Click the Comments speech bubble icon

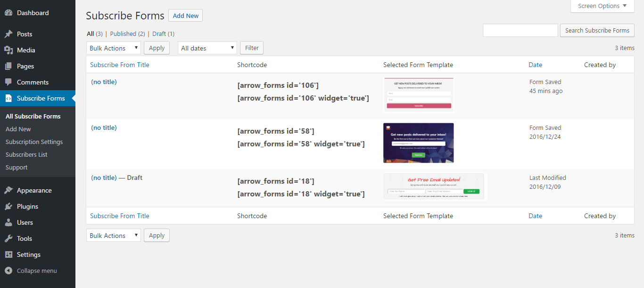click(x=8, y=82)
